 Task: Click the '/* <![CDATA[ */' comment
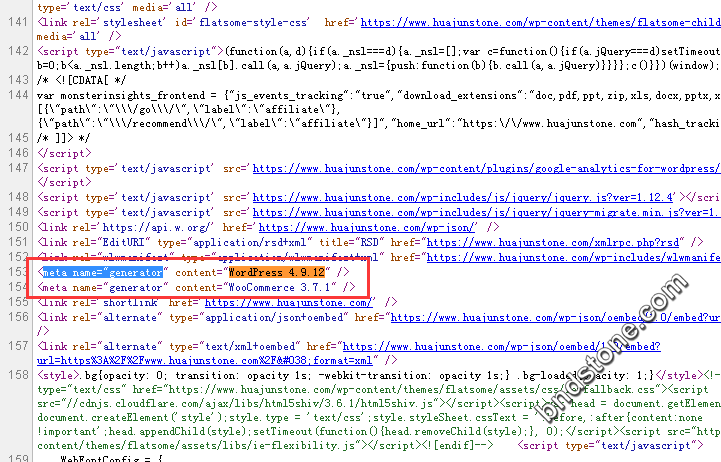[81, 80]
